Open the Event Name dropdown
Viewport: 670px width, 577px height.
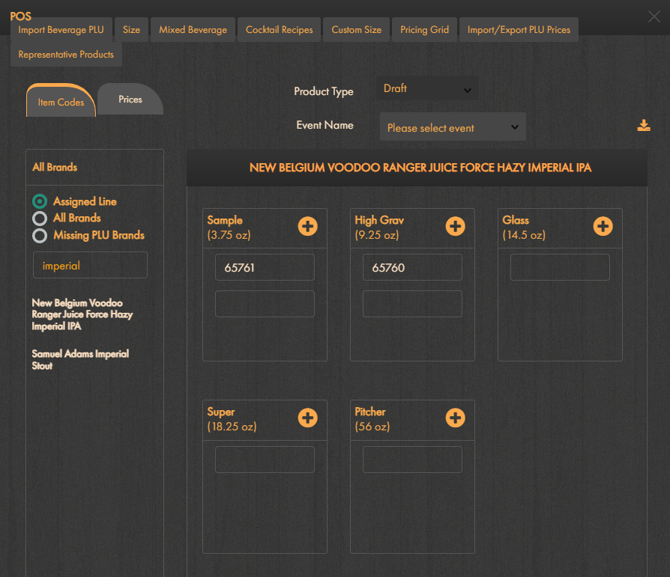pyautogui.click(x=453, y=127)
